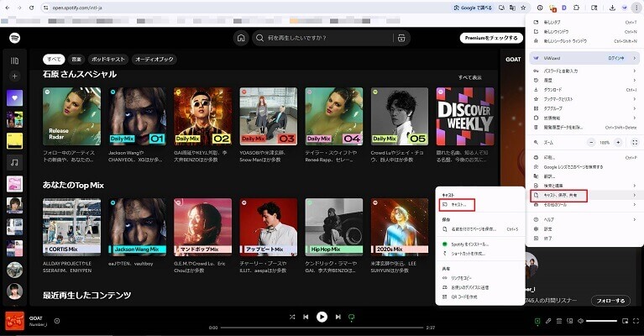Select 新しいウィンドウ in Chrome menu
644x336 pixels.
tap(585, 32)
